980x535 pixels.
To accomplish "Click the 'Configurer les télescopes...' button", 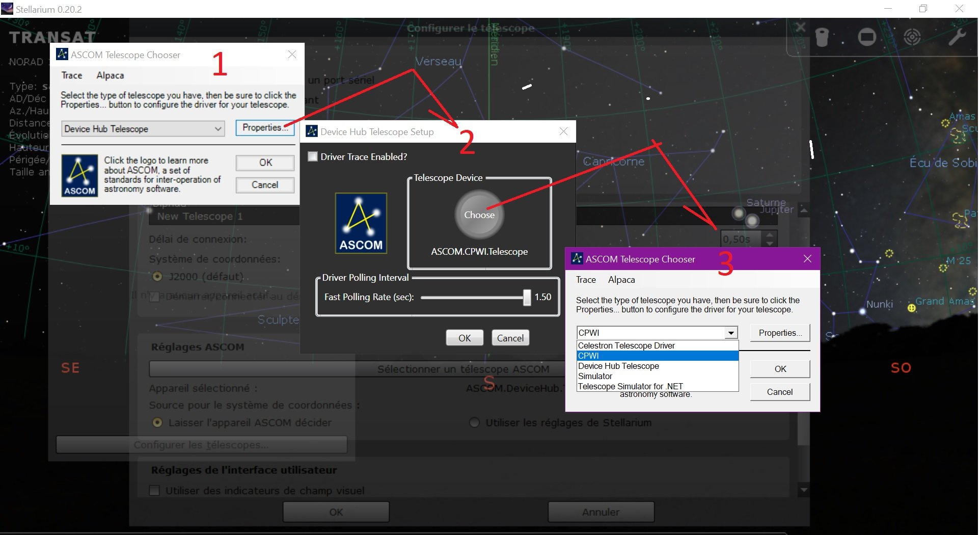I will click(x=202, y=445).
